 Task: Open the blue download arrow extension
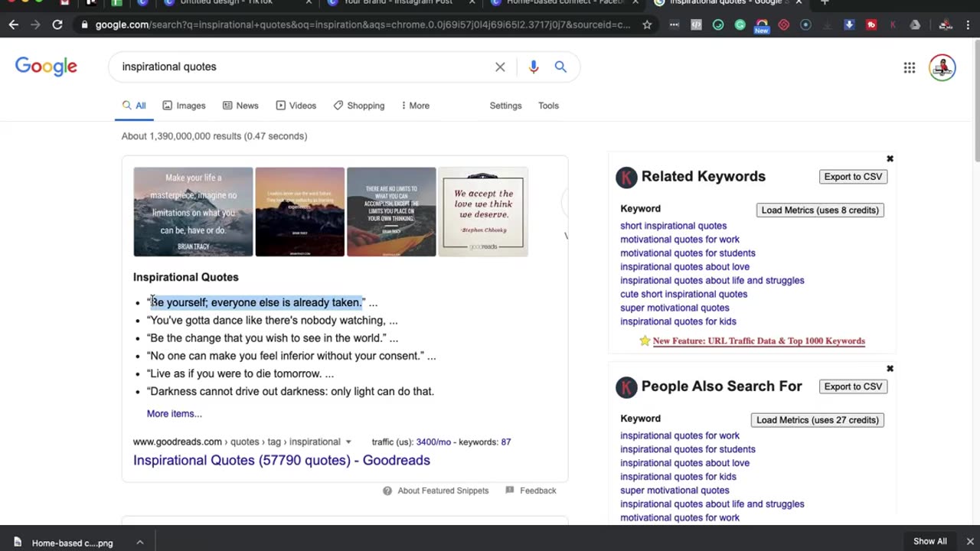[849, 24]
